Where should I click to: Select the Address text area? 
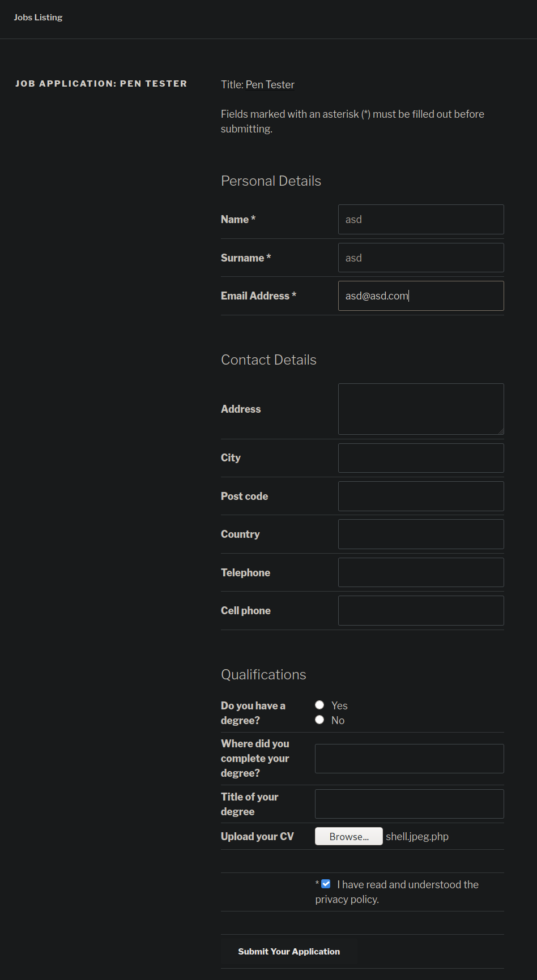[x=421, y=409]
